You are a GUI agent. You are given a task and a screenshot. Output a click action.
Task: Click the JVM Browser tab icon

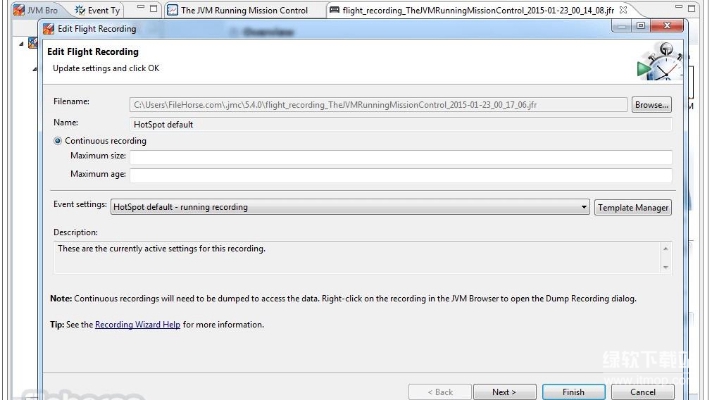(x=18, y=10)
